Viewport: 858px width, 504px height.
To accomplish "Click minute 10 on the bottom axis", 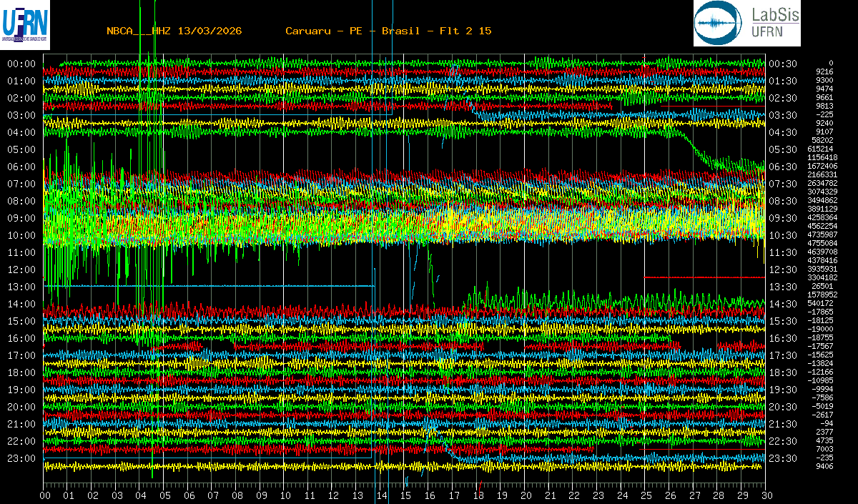I will (x=285, y=495).
